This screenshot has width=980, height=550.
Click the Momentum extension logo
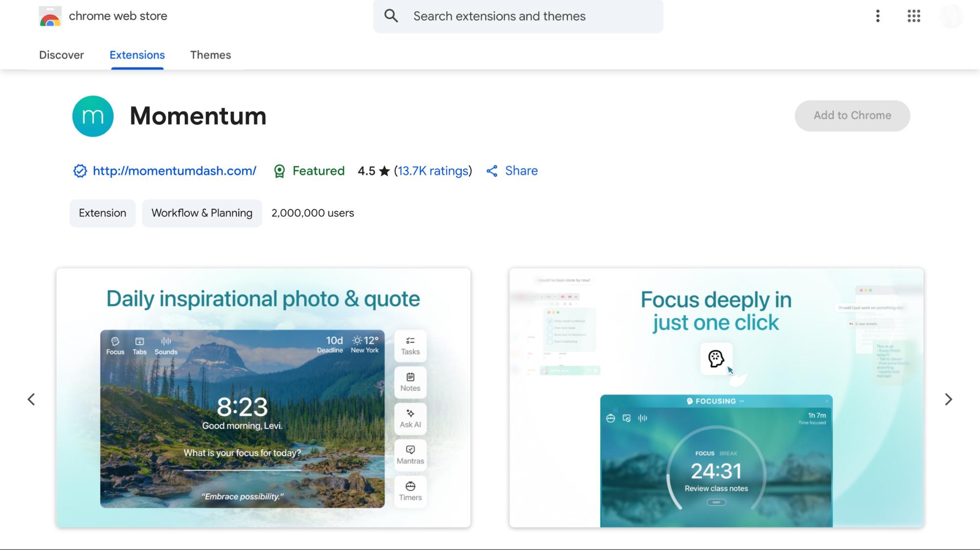[x=93, y=116]
